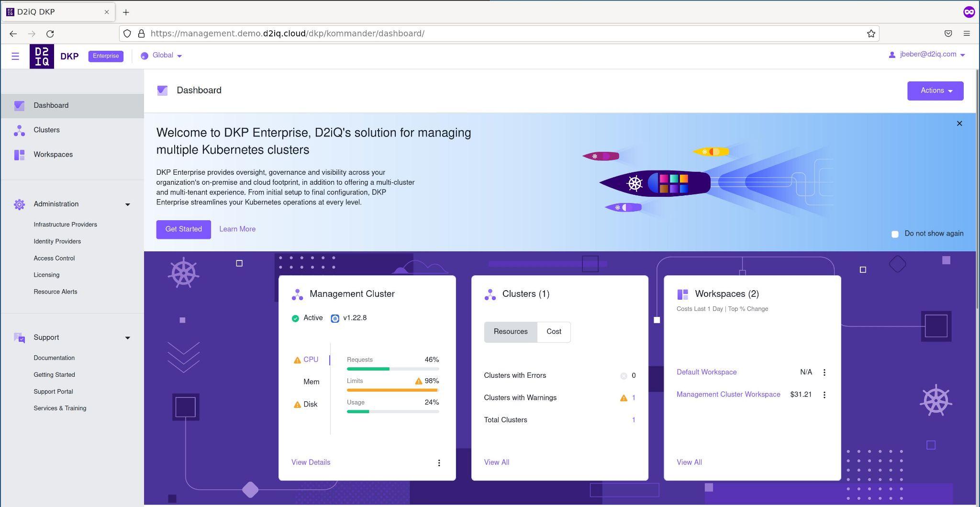The height and width of the screenshot is (507, 980).
Task: Click the site lock security icon
Action: tap(141, 34)
